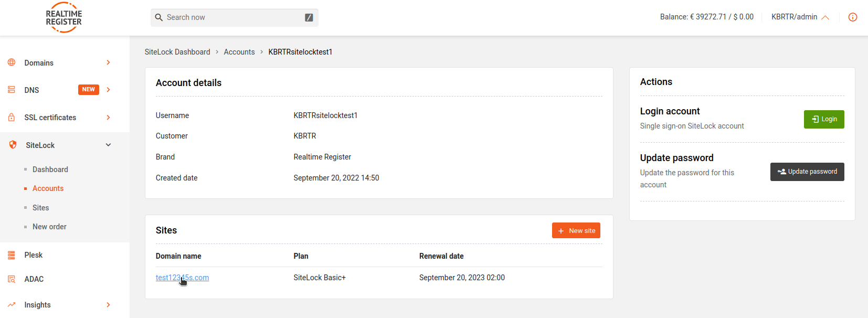Viewport: 868px width, 318px height.
Task: Open the Sites submenu item
Action: 40,208
